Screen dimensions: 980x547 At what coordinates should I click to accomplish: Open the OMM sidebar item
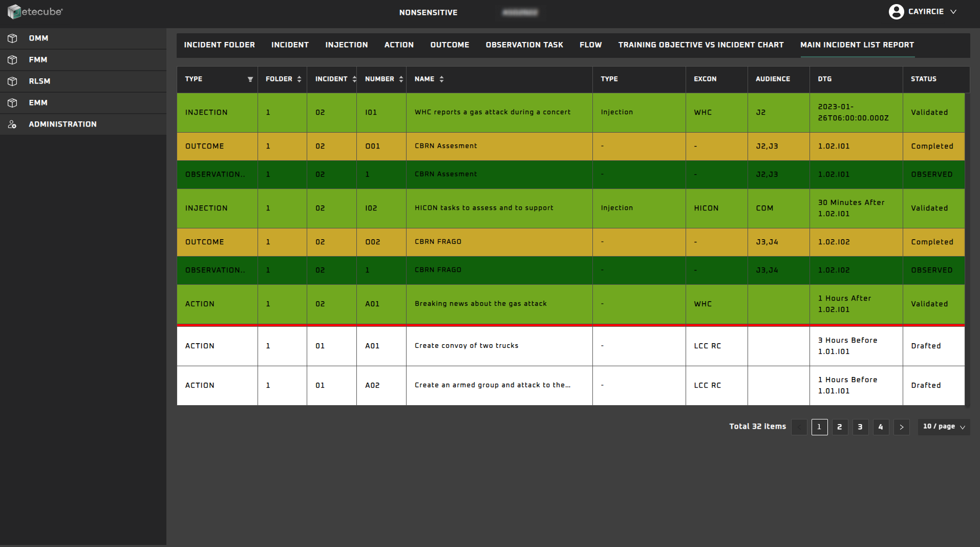(x=83, y=38)
